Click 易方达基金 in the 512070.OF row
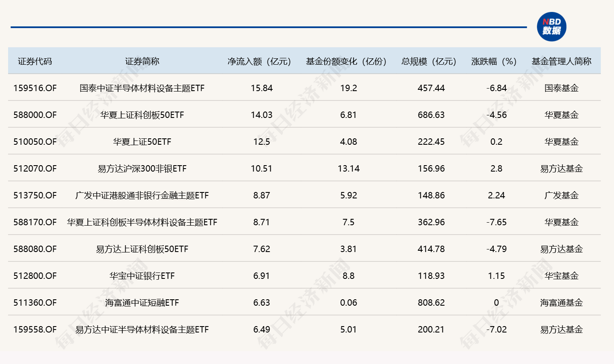614x364 pixels. tap(562, 169)
